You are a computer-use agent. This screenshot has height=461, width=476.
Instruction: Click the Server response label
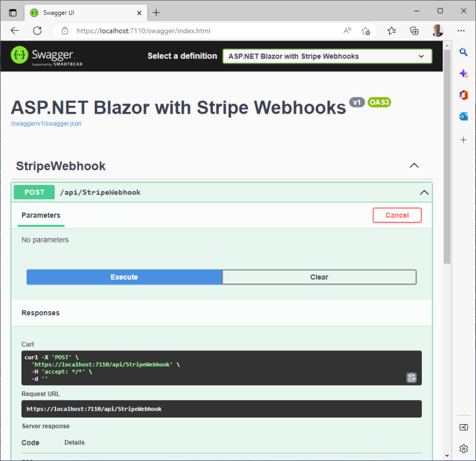pos(46,426)
